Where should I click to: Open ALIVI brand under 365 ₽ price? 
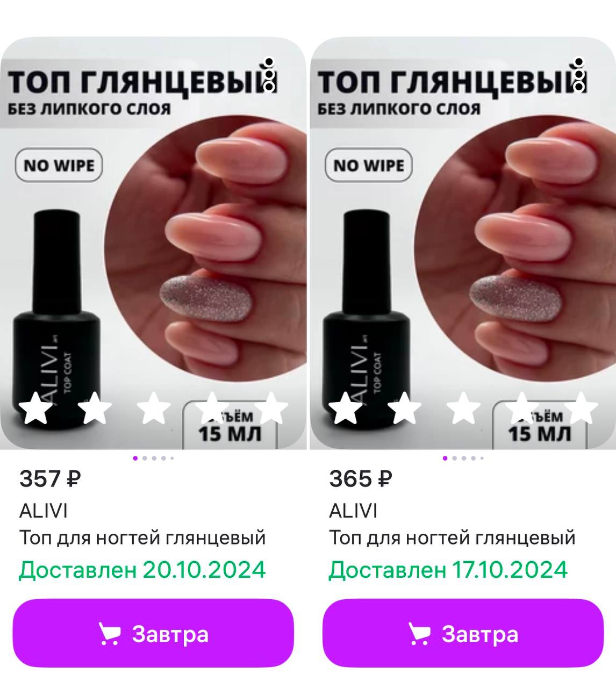353,511
